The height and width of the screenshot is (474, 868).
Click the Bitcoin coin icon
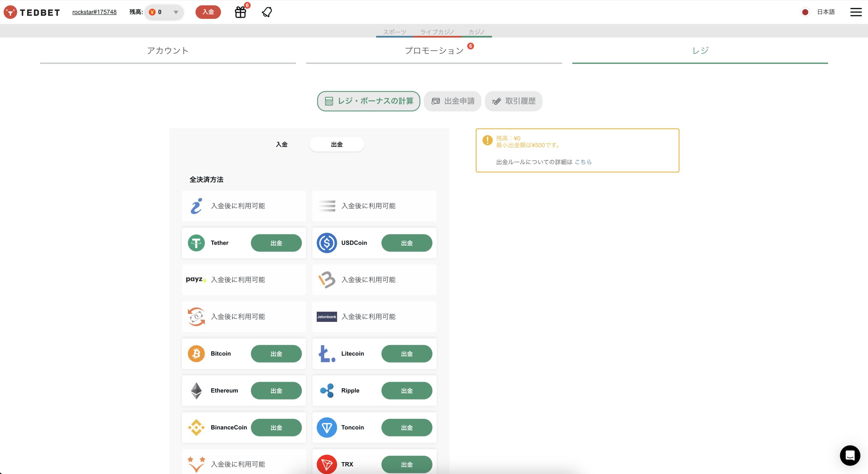(196, 353)
